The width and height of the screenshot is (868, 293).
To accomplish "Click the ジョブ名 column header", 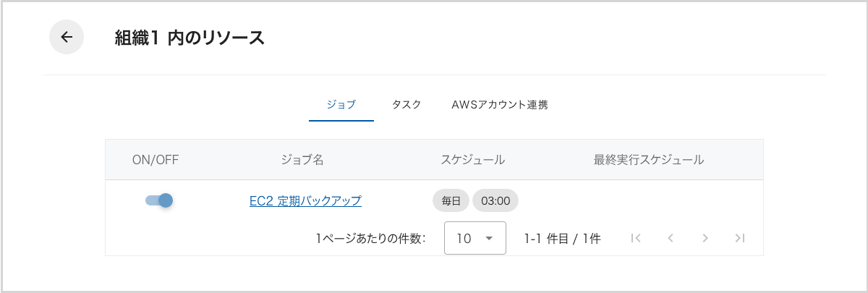I will point(302,160).
